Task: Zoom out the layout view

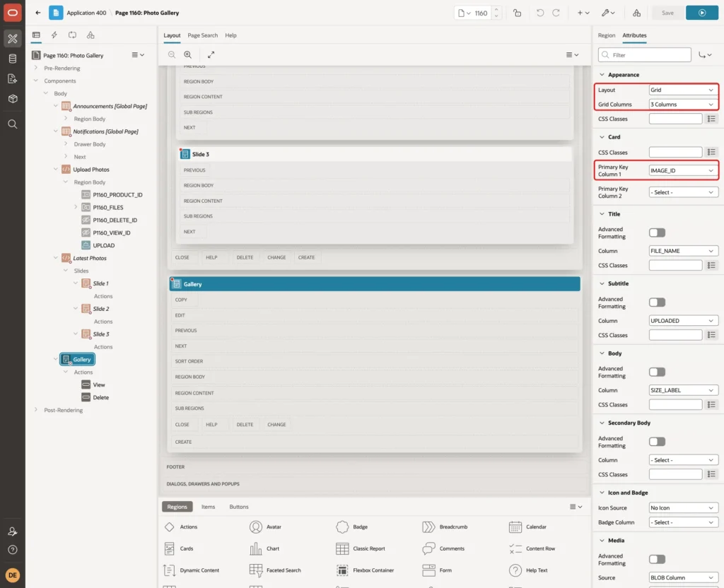Action: click(x=172, y=54)
